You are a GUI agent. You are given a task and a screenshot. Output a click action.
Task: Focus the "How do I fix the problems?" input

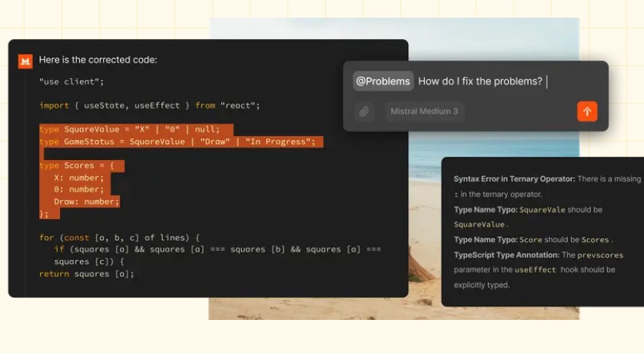pos(480,81)
